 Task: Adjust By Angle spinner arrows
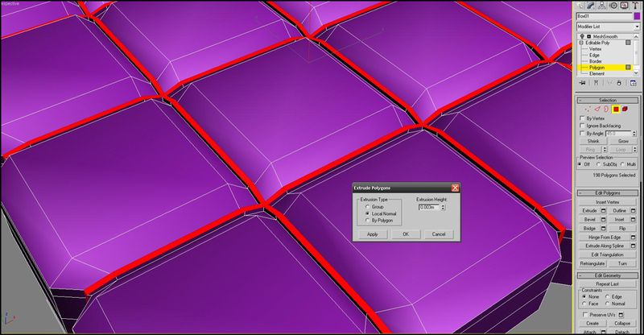[x=634, y=134]
